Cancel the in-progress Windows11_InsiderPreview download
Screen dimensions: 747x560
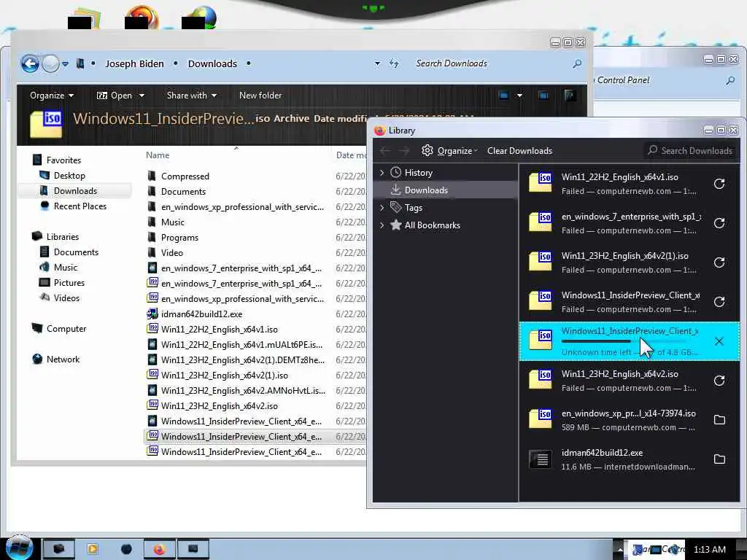(x=719, y=341)
